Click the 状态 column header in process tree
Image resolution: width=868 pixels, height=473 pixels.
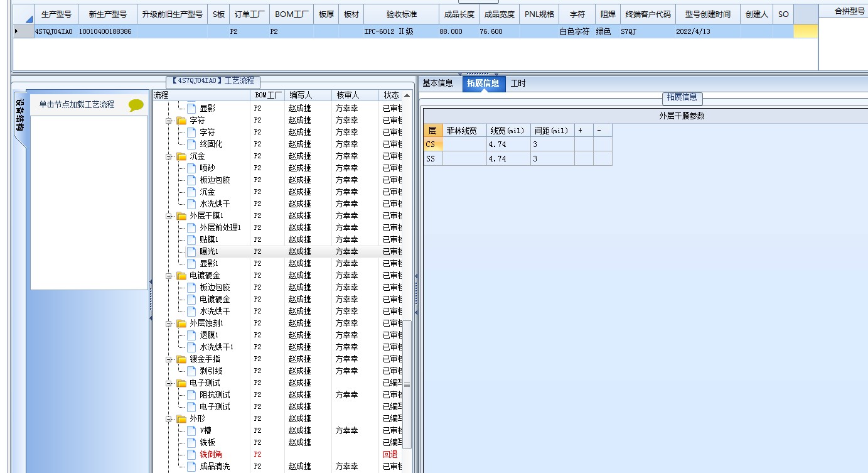tap(391, 95)
